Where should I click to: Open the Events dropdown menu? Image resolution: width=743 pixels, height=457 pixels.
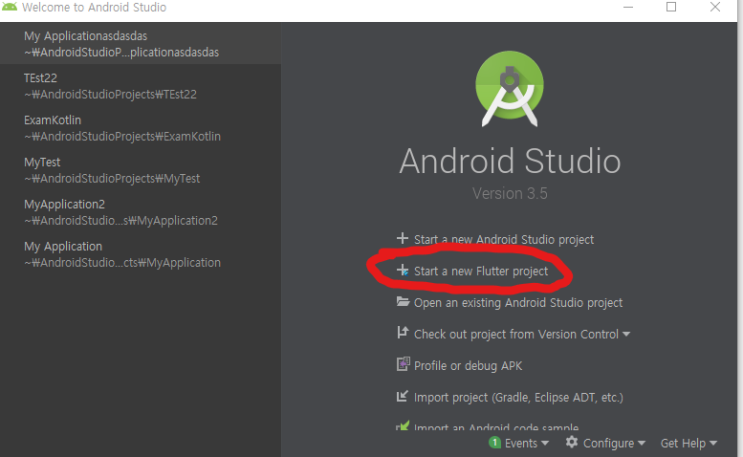(x=526, y=443)
